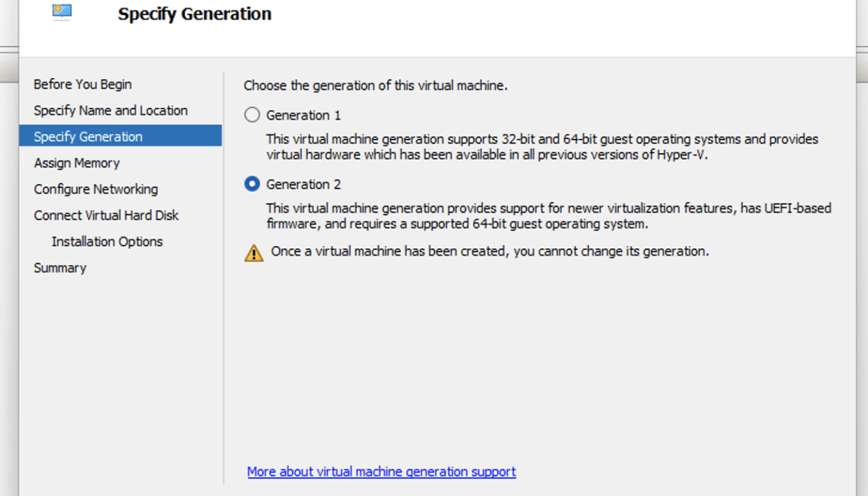Click the Generation 2 description about UEFI firmware
Viewport: 868px width, 496px height.
tap(548, 216)
